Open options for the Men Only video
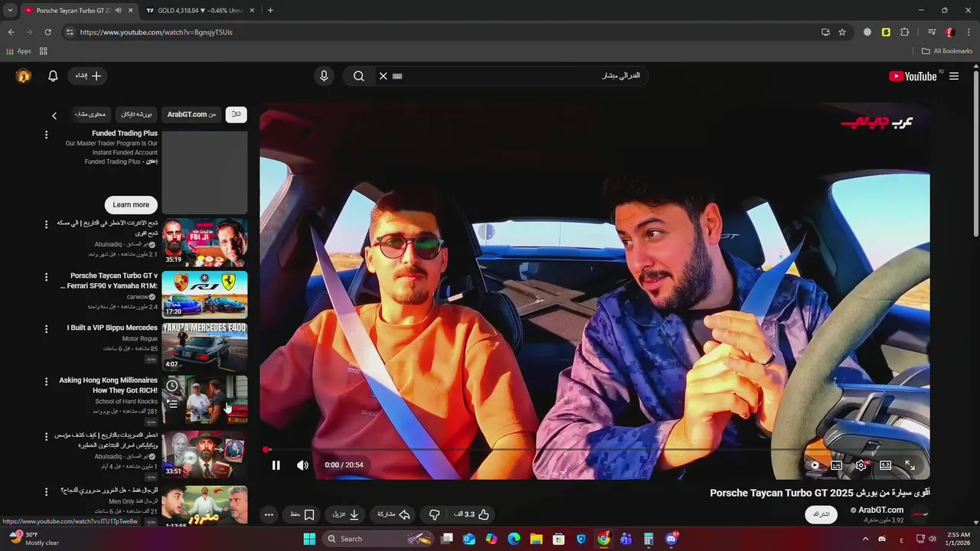This screenshot has height=551, width=980. (46, 491)
